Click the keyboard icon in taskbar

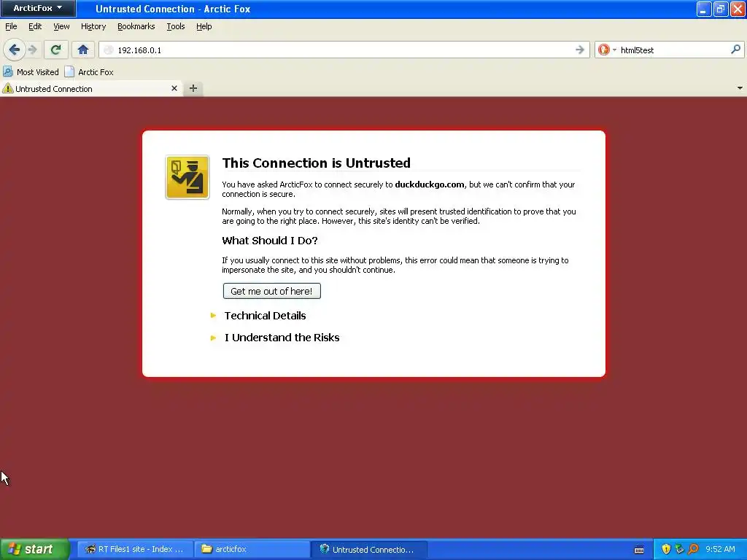639,550
